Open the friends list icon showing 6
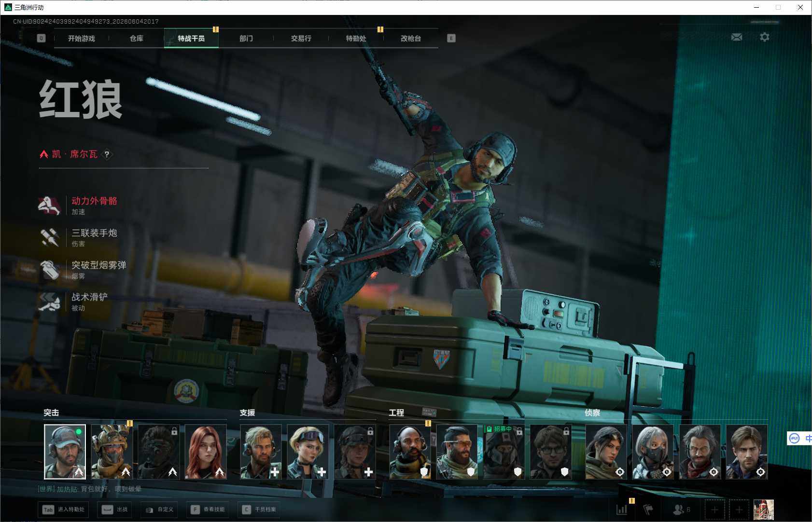 tap(681, 509)
